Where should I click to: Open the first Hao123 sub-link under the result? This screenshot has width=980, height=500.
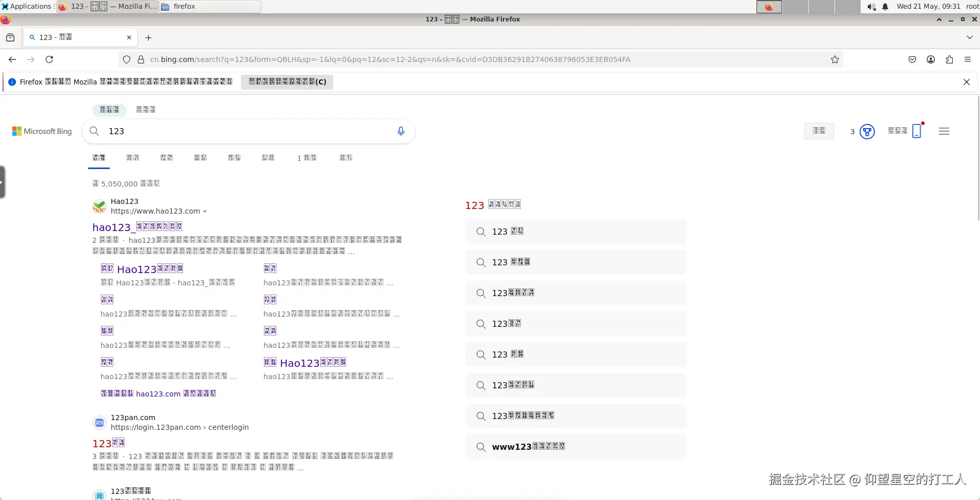point(142,269)
